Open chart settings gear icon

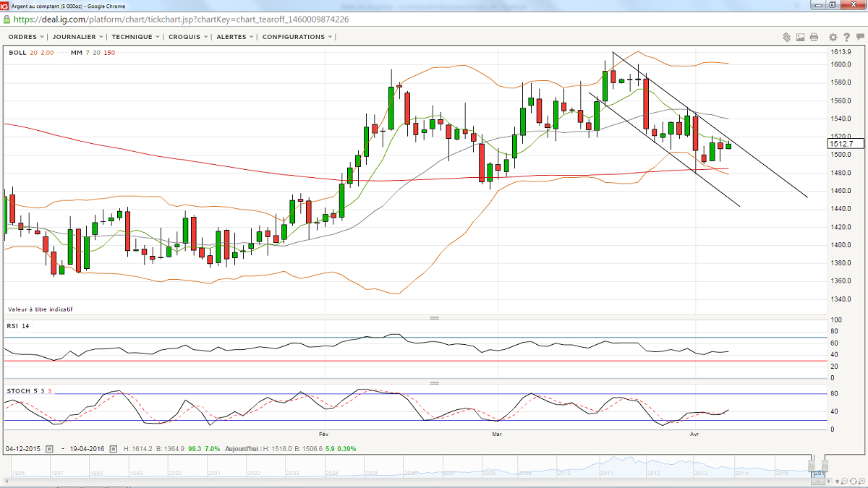[833, 37]
